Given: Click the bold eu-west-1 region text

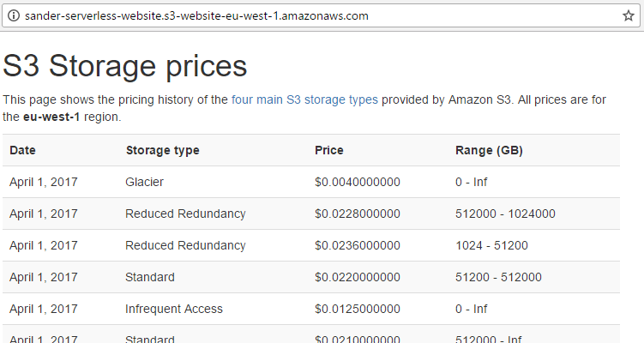Looking at the screenshot, I should coord(51,117).
